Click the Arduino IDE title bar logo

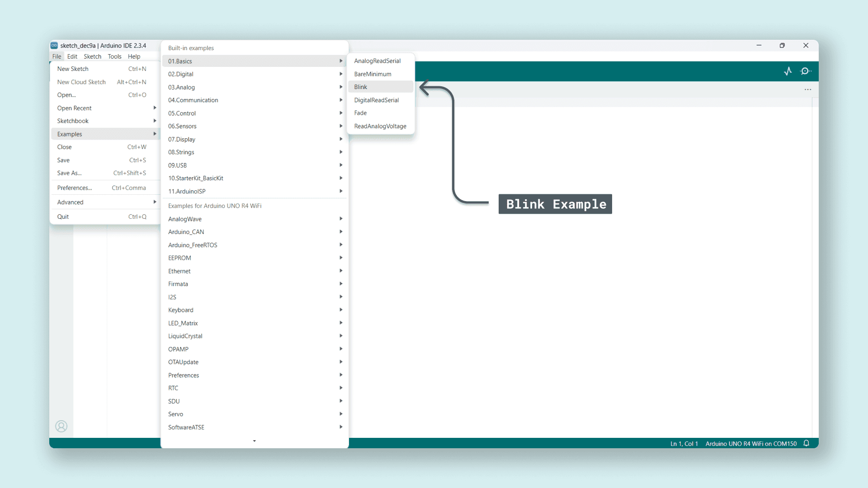click(54, 45)
